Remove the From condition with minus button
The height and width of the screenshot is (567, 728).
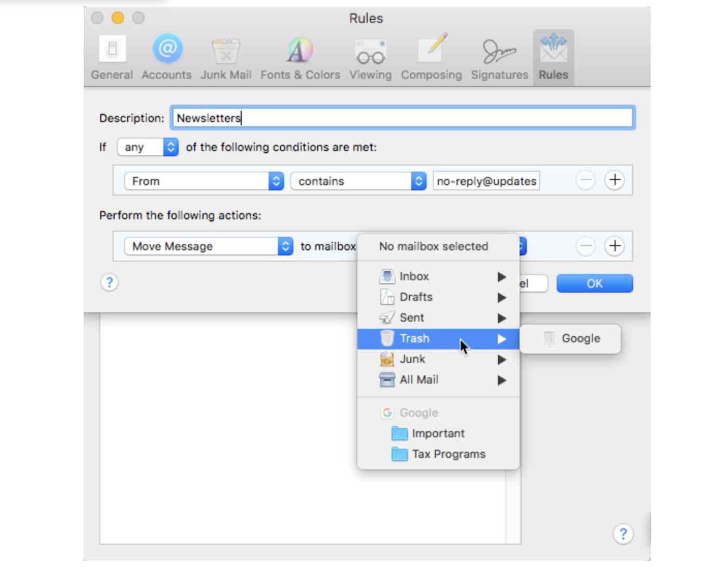[x=585, y=180]
